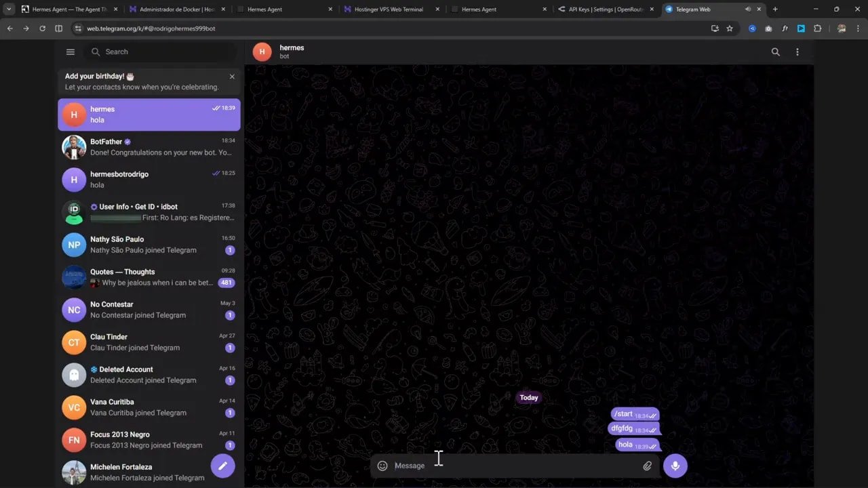The height and width of the screenshot is (488, 868).
Task: Bookmark this page with the star icon
Action: point(730,28)
